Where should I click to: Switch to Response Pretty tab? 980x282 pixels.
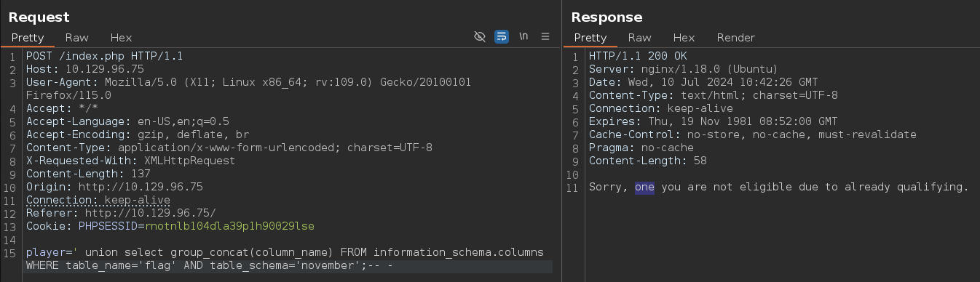590,38
